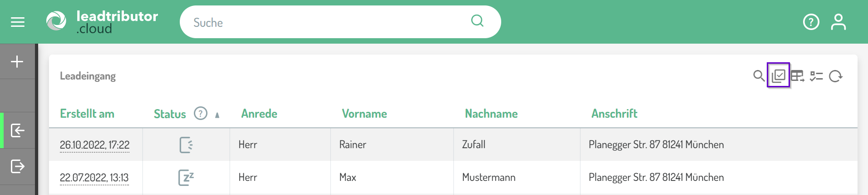Click the leadtributor.cloud logo

(102, 22)
